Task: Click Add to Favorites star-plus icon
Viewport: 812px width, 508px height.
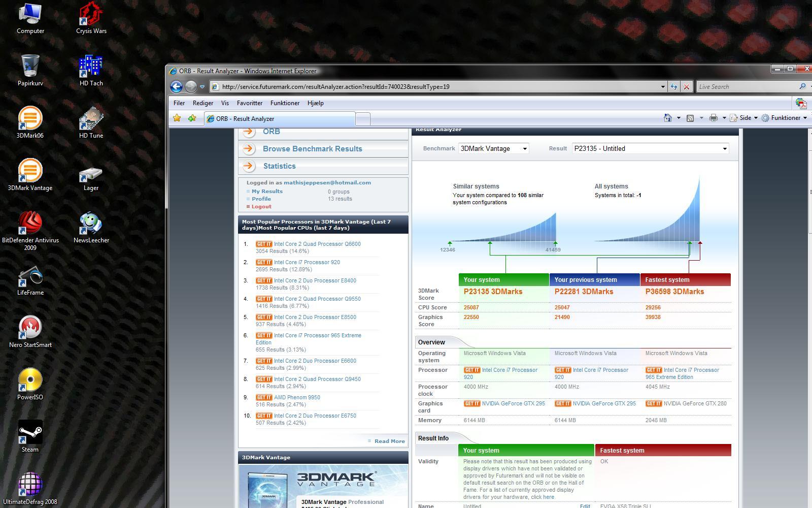Action: tap(192, 118)
